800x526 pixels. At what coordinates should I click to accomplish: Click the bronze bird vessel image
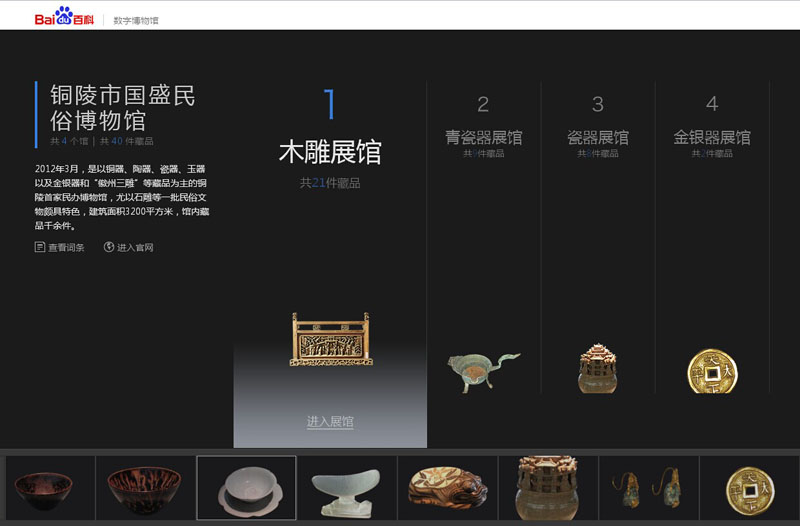coord(483,370)
